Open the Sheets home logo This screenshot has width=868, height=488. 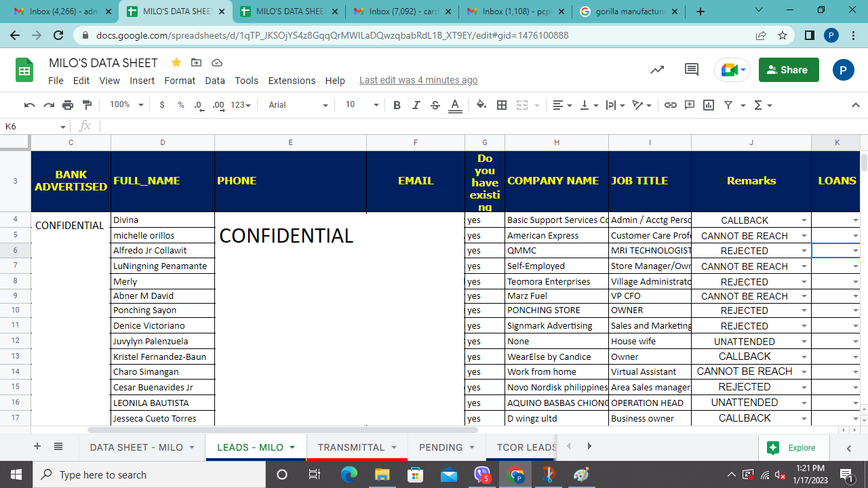click(x=24, y=70)
